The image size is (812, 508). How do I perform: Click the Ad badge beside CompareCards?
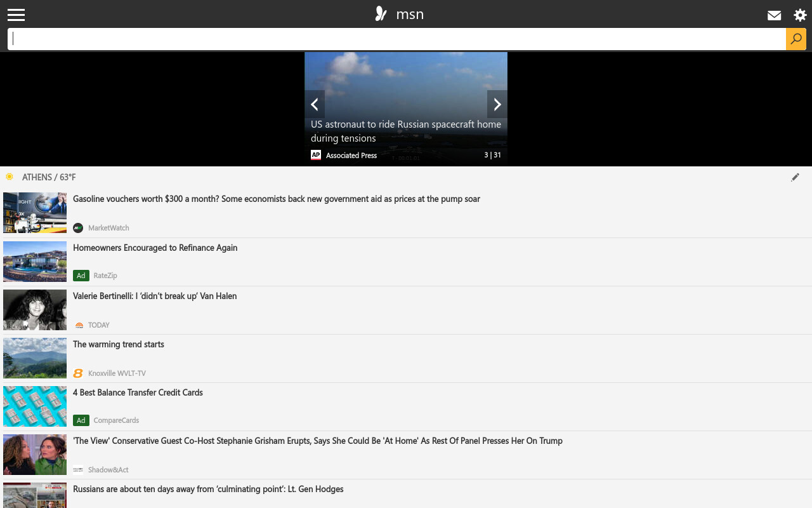(x=81, y=420)
